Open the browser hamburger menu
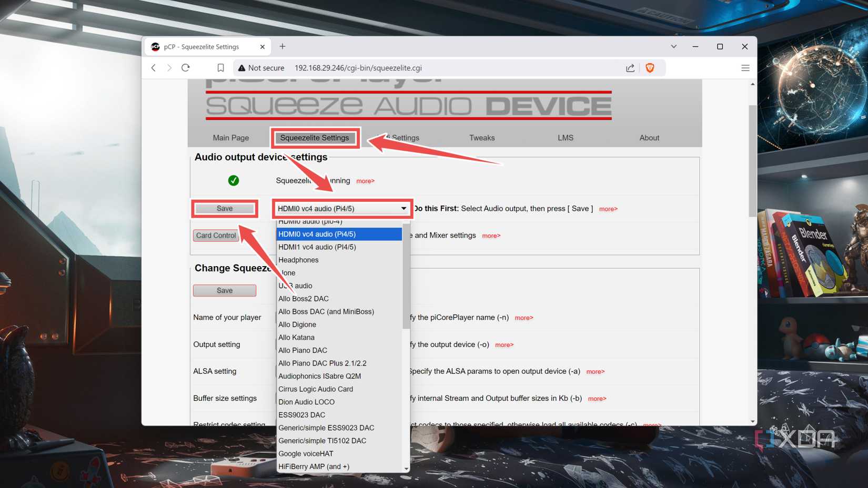Screen dimensions: 868x488 [x=745, y=67]
